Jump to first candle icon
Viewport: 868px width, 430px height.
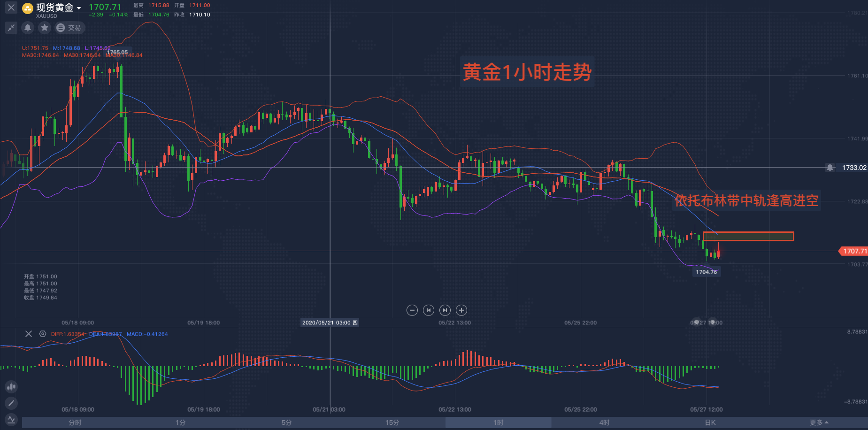click(x=429, y=310)
